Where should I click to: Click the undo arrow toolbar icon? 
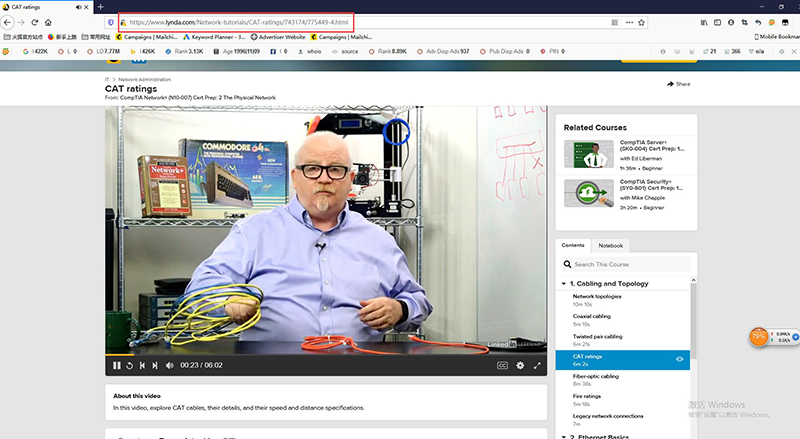click(x=758, y=22)
